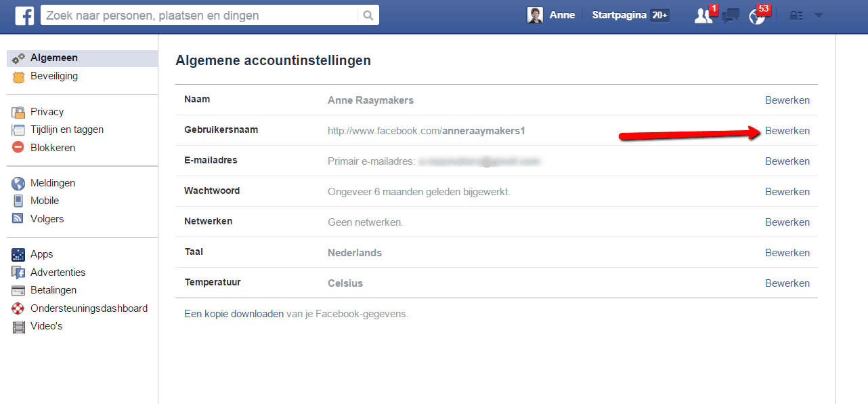
Task: Open the messages chat icon
Action: [731, 16]
